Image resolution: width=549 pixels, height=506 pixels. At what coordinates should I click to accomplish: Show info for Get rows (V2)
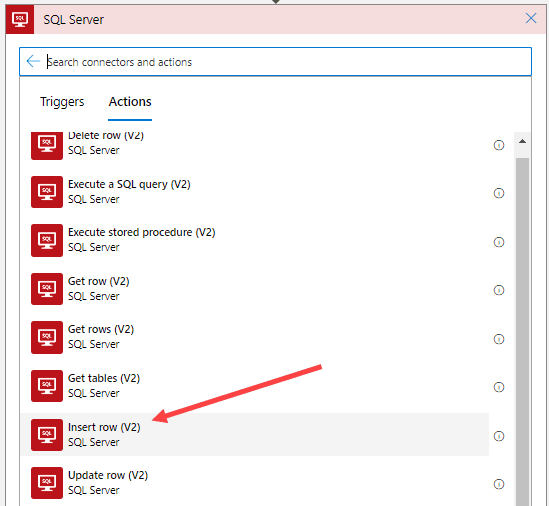[x=499, y=339]
